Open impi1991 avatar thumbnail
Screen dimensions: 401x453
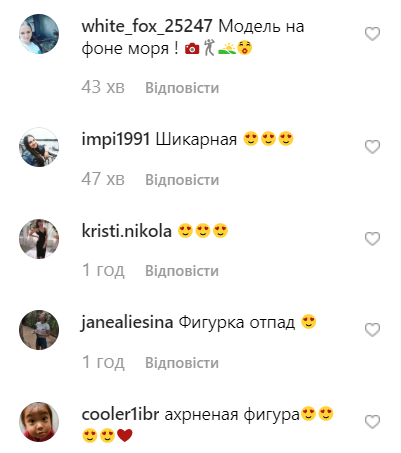(39, 147)
